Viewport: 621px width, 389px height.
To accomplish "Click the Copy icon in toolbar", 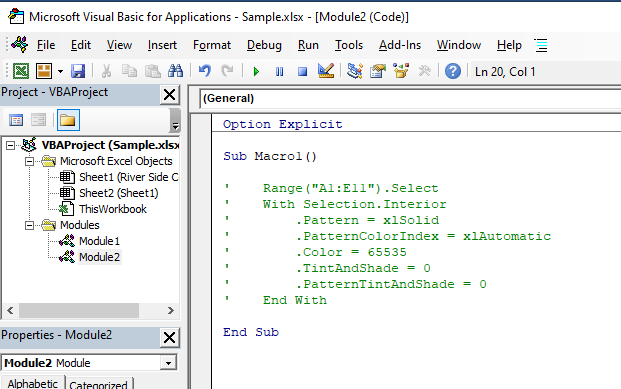I will 129,71.
